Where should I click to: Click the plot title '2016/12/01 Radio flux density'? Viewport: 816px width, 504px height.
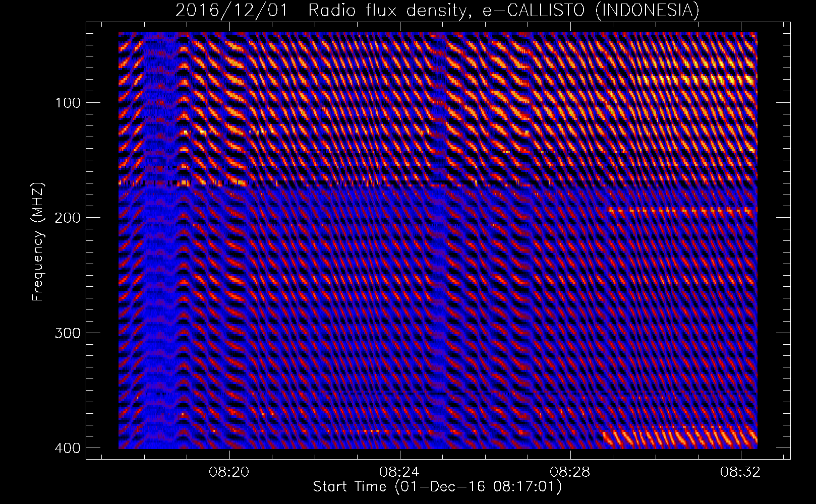pyautogui.click(x=438, y=10)
